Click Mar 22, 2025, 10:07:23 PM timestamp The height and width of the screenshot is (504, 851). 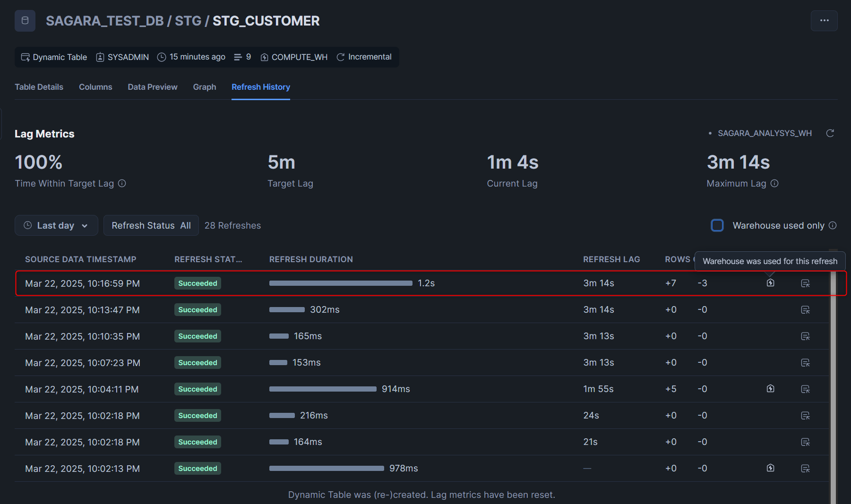point(83,363)
